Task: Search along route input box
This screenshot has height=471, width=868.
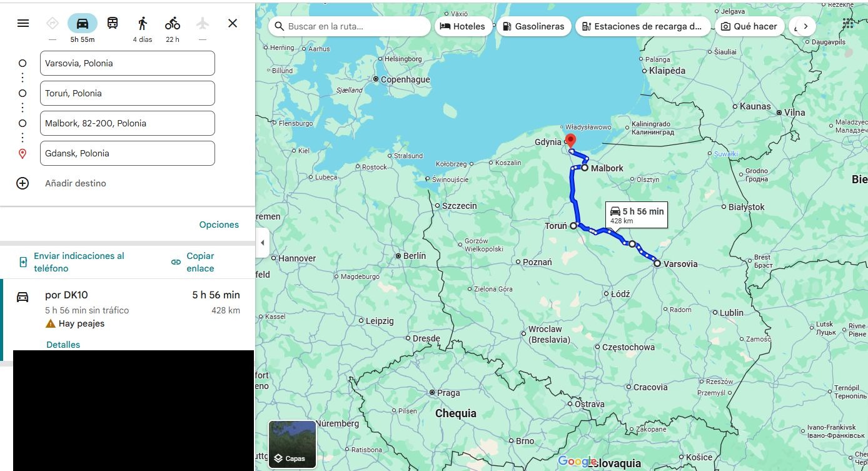Action: pyautogui.click(x=350, y=26)
